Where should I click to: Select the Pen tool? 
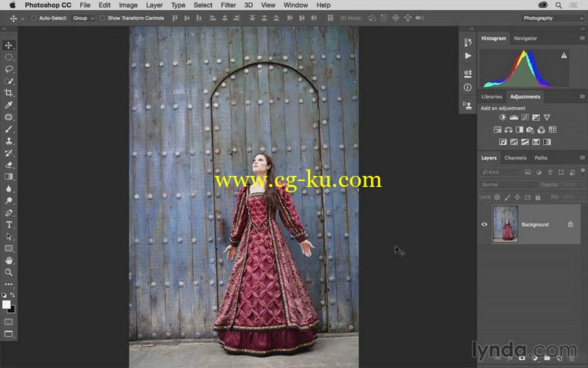(8, 213)
